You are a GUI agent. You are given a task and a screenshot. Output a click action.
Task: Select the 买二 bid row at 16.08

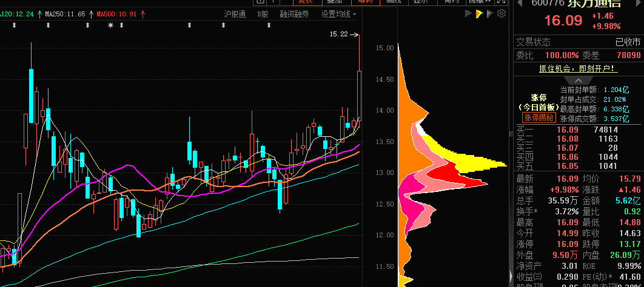pos(579,139)
